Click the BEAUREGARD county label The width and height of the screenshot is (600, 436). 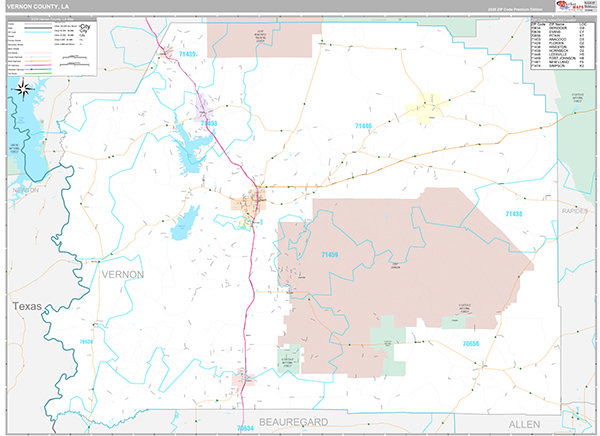tap(293, 422)
